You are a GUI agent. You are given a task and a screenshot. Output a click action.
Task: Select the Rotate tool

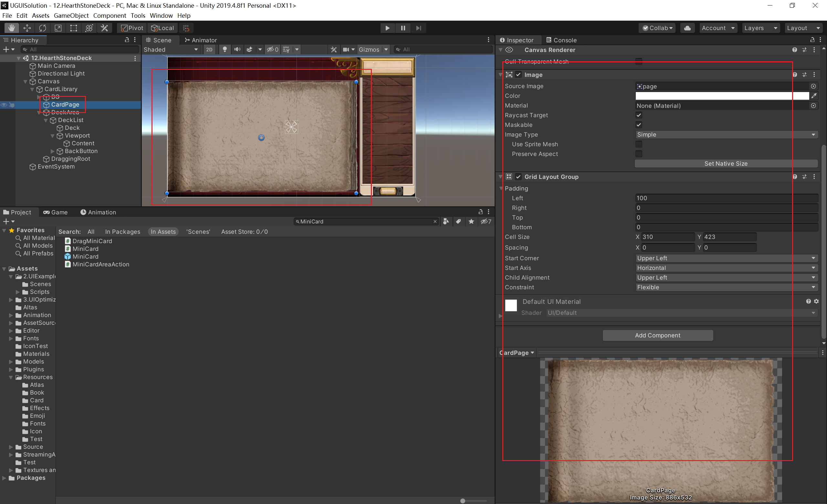click(x=43, y=28)
